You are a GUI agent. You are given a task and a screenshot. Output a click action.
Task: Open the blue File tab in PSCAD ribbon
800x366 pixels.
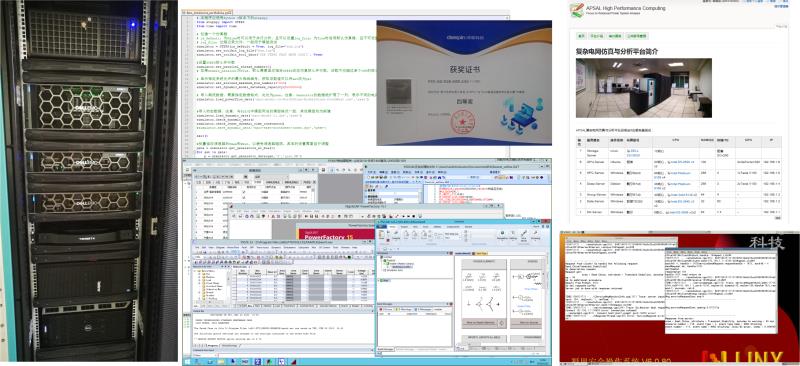click(381, 227)
